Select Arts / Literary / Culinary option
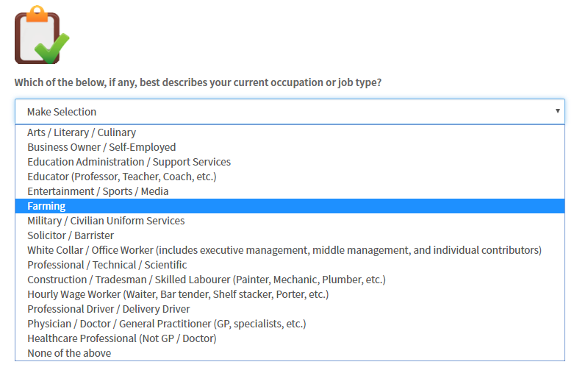The image size is (588, 373). tap(82, 132)
